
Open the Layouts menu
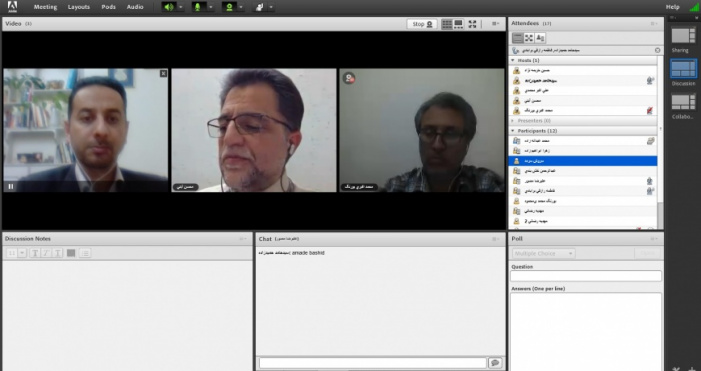pos(79,7)
